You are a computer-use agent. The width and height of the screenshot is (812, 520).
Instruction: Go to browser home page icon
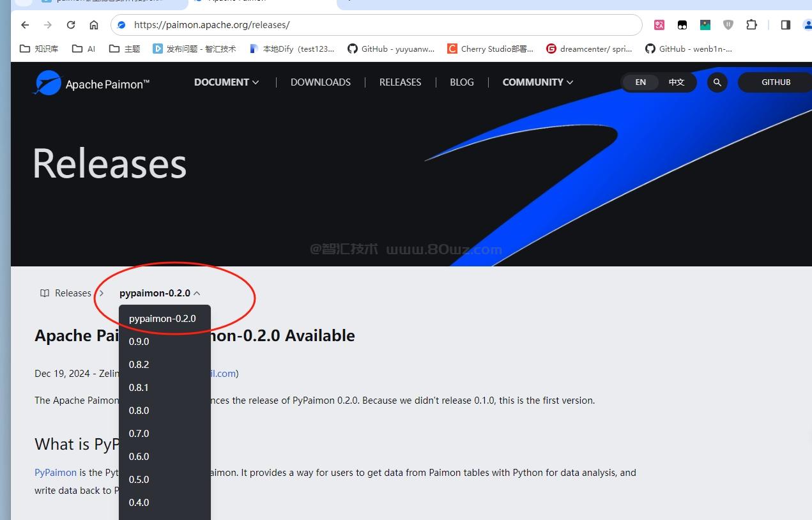point(94,25)
